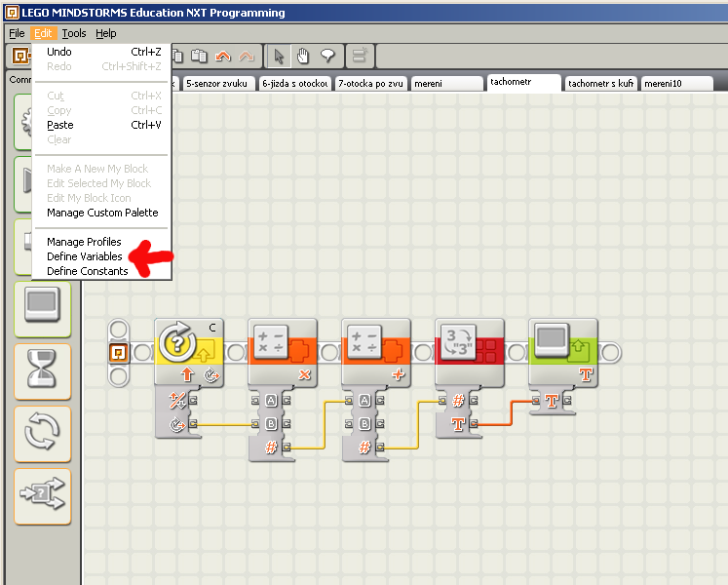Viewport: 728px width, 585px height.
Task: Click the addition block A input plug
Action: point(349,400)
